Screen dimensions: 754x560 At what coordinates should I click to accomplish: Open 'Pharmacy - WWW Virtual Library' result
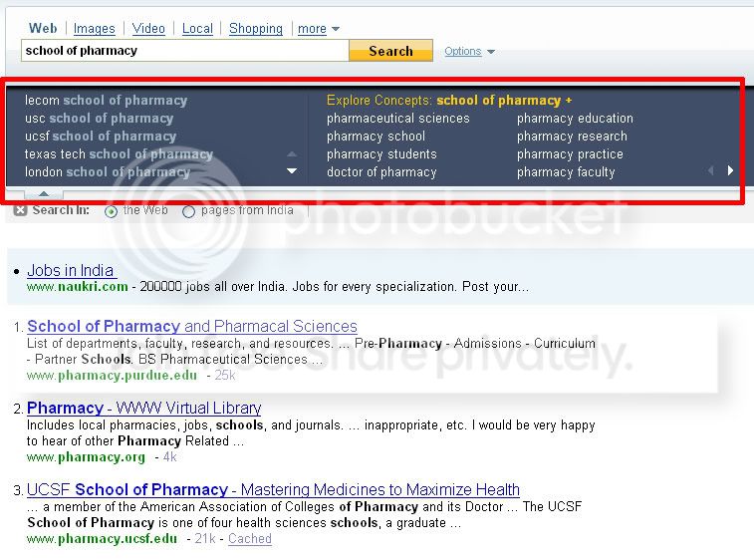tap(143, 408)
